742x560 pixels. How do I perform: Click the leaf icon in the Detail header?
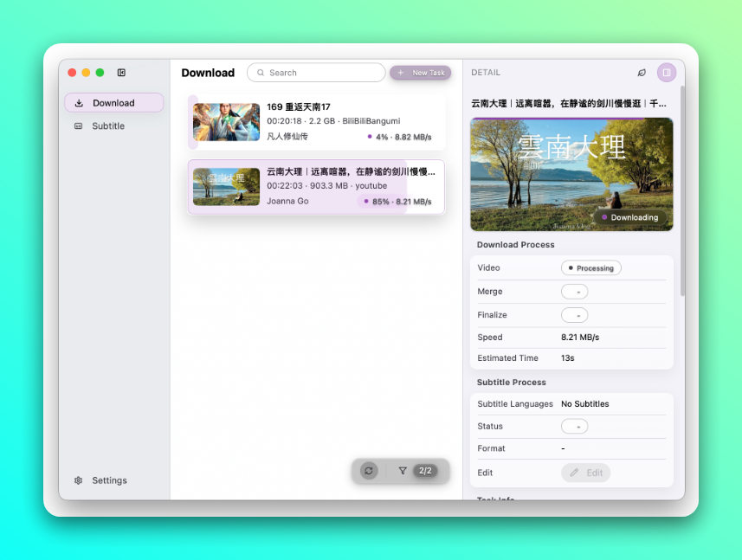(x=642, y=73)
